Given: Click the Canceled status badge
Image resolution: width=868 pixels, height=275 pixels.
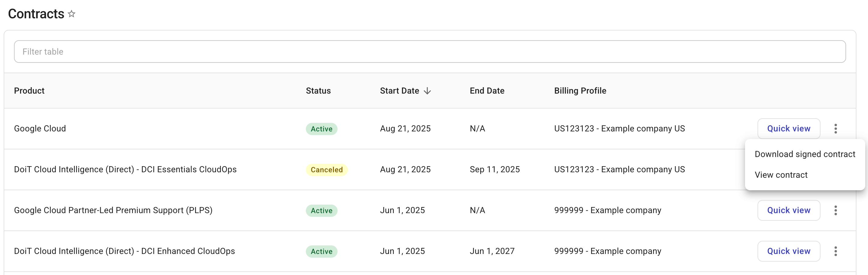Looking at the screenshot, I should coord(327,170).
